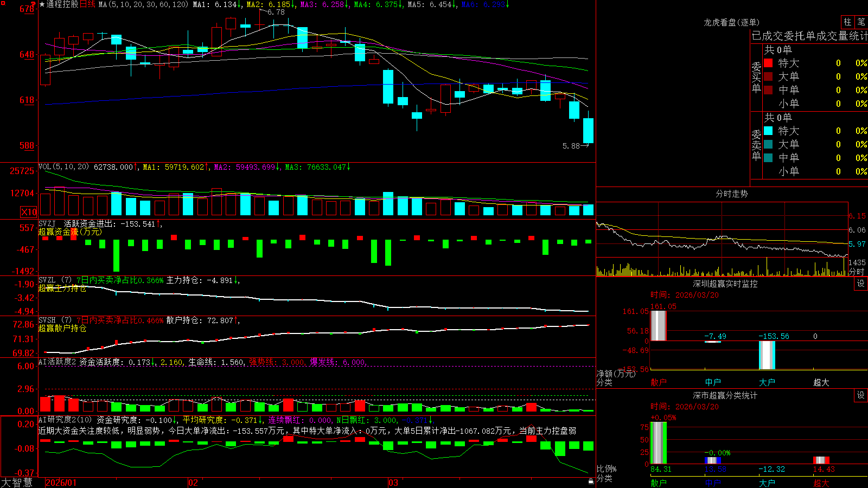Click the 委买单 section label
Image resolution: width=868 pixels, height=488 pixels.
(756, 77)
